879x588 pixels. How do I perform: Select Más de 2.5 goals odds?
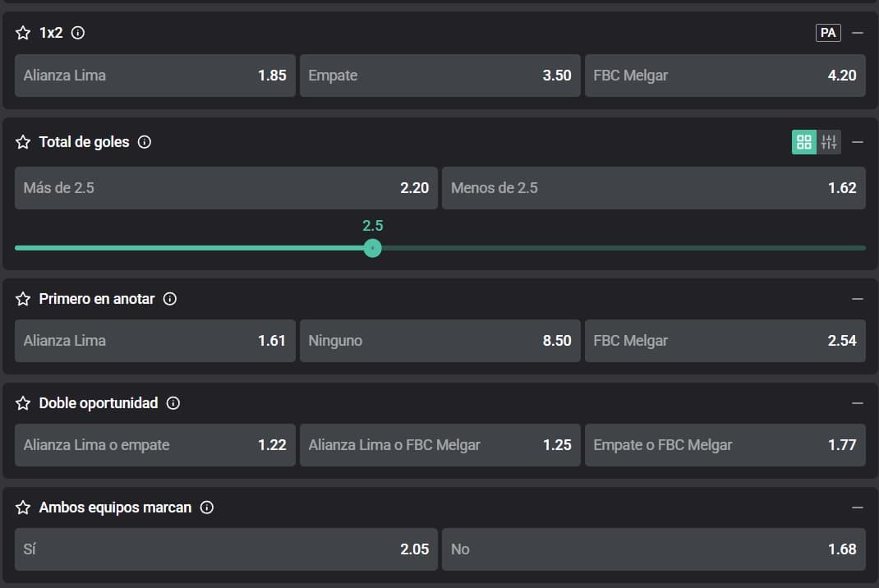226,188
